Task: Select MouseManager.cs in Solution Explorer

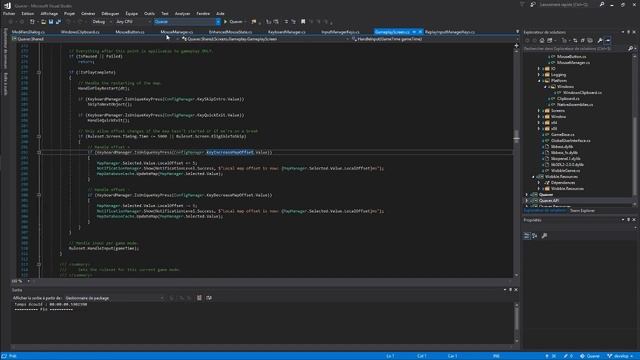Action: pos(573,62)
